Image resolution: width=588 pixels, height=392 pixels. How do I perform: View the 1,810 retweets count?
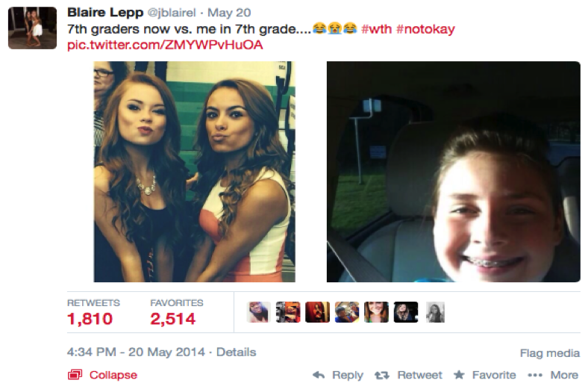tap(90, 319)
